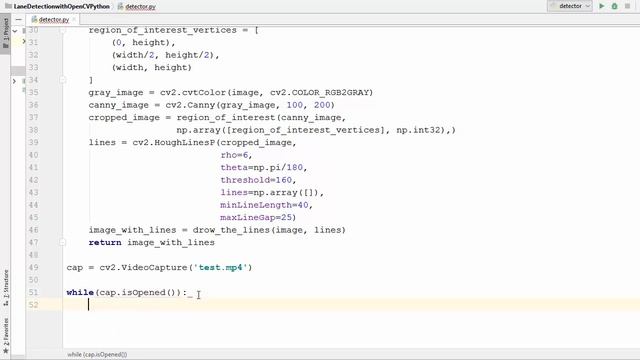Click the gray Stop square icon
This screenshot has width=640, height=360.
click(x=627, y=6)
